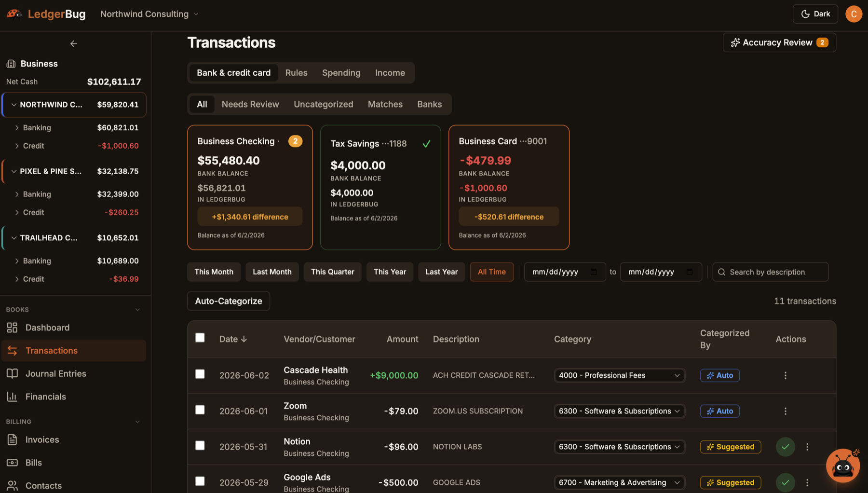Open actions menu for Zoom row
The image size is (868, 493).
tap(785, 411)
